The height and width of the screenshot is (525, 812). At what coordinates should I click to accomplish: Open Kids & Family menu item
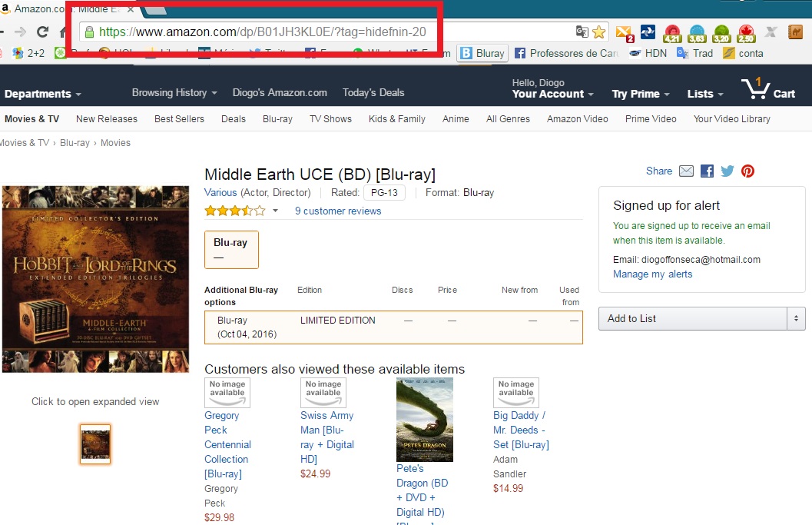(397, 119)
